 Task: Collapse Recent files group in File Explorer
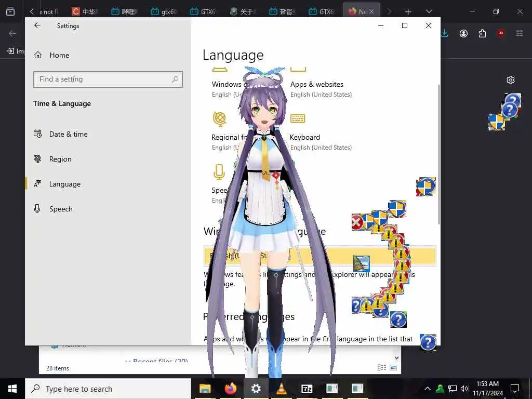[128, 361]
